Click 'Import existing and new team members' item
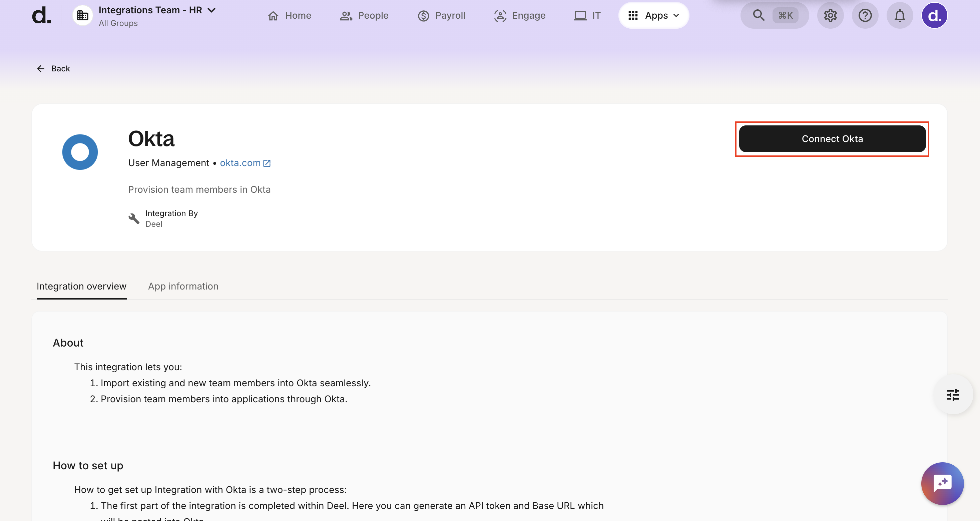 click(x=235, y=383)
